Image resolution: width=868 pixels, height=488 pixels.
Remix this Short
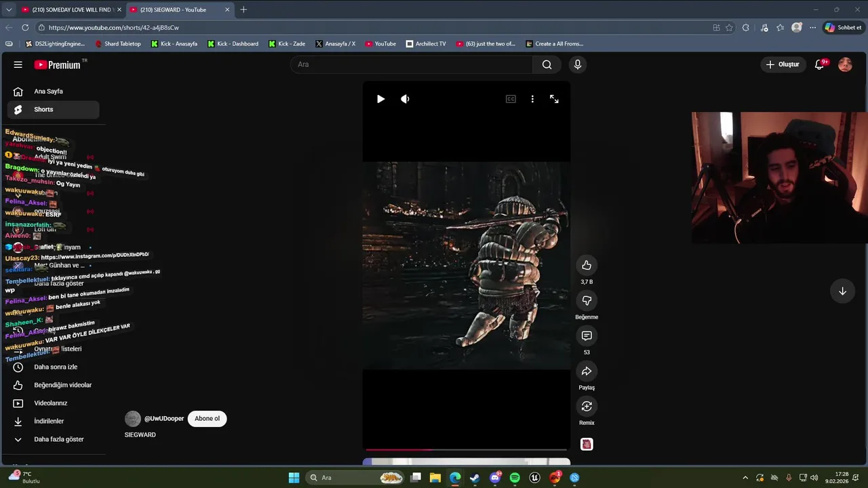(x=587, y=406)
